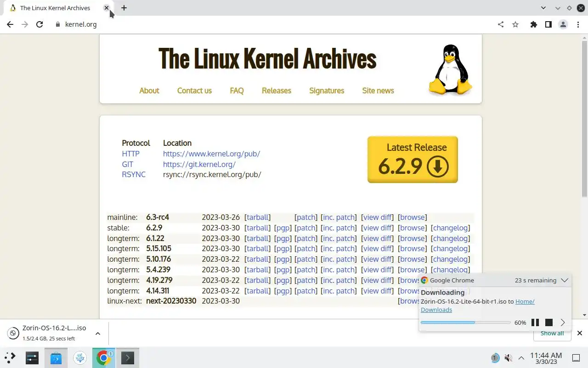Open the FAQ page
The width and height of the screenshot is (588, 368).
pyautogui.click(x=237, y=91)
